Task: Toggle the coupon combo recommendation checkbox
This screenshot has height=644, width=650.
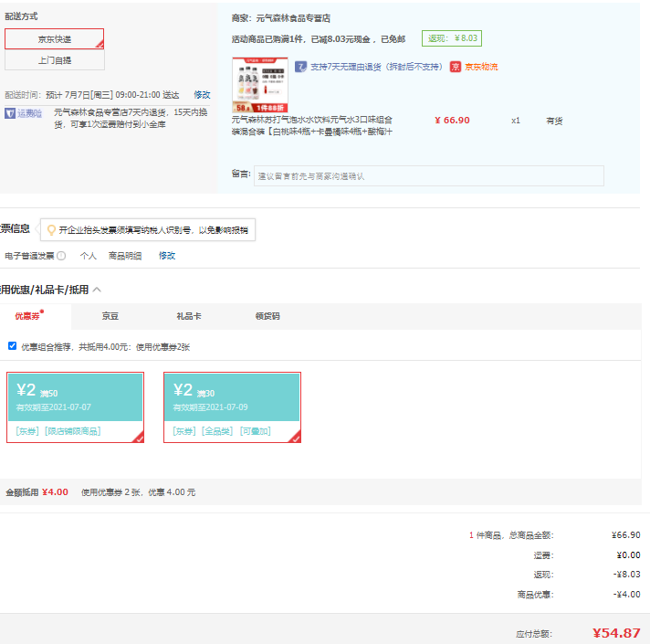Action: tap(12, 346)
